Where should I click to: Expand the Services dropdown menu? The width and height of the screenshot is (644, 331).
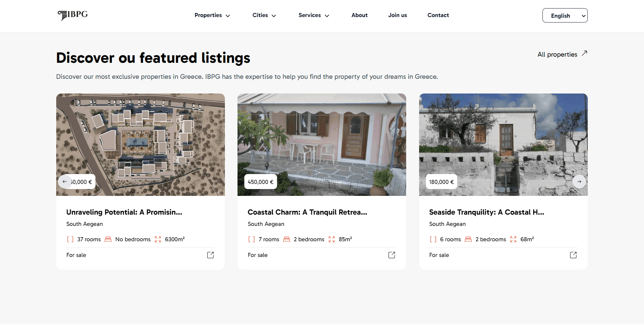313,15
